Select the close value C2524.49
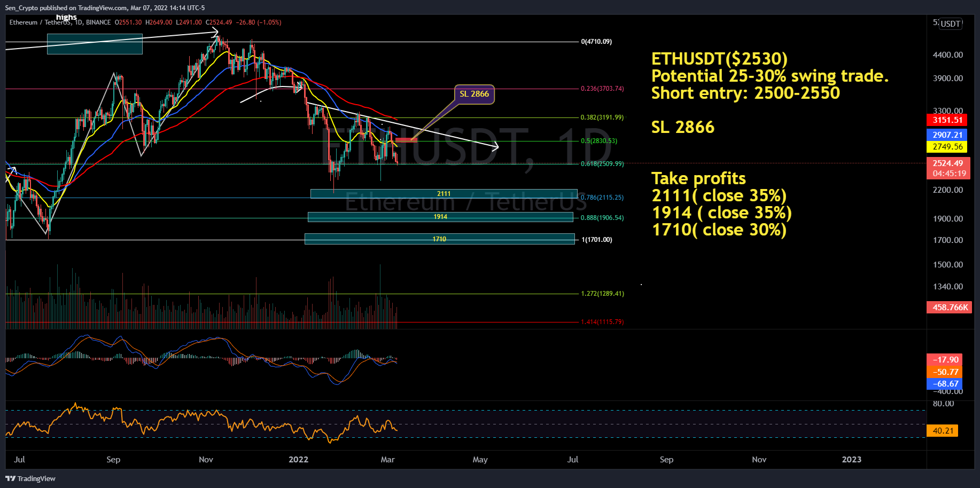This screenshot has width=980, height=488. pos(219,22)
